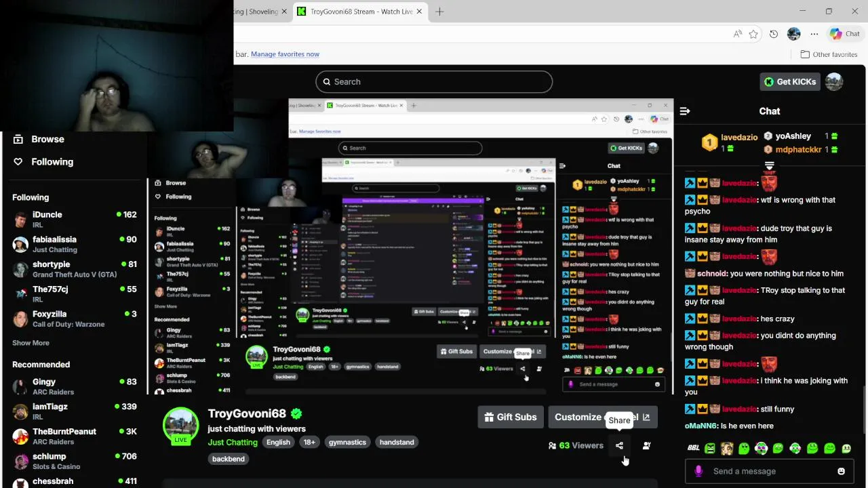868x488 pixels.
Task: Click the Gift Subs button
Action: click(x=511, y=417)
